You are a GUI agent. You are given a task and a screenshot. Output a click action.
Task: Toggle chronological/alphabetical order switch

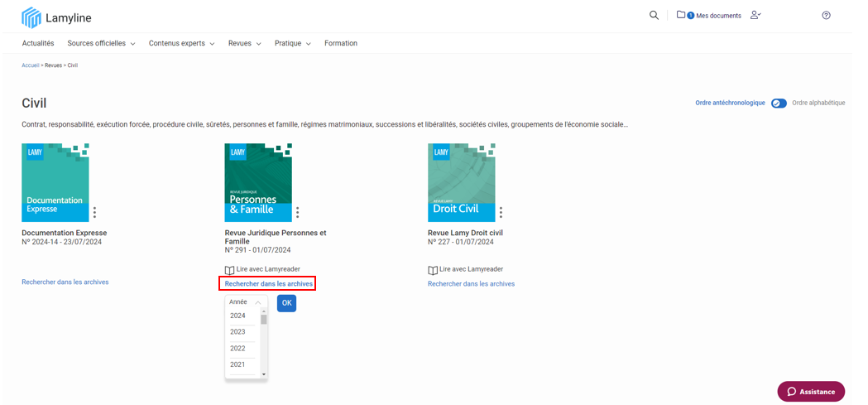pos(779,104)
